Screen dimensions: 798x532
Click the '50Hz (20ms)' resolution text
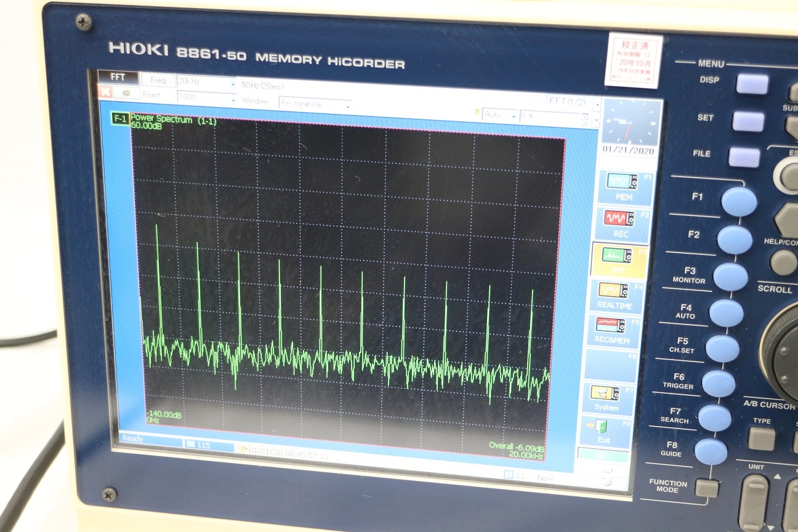pyautogui.click(x=263, y=86)
